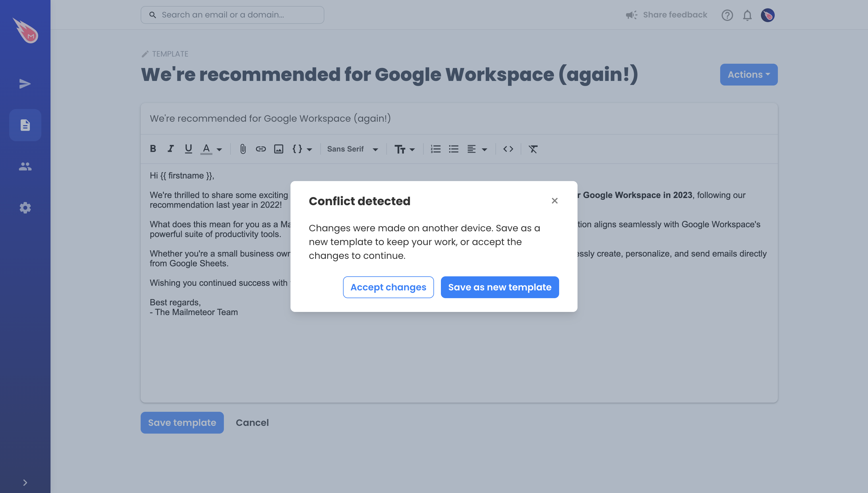
Task: Focus the search email or domain field
Action: [232, 15]
